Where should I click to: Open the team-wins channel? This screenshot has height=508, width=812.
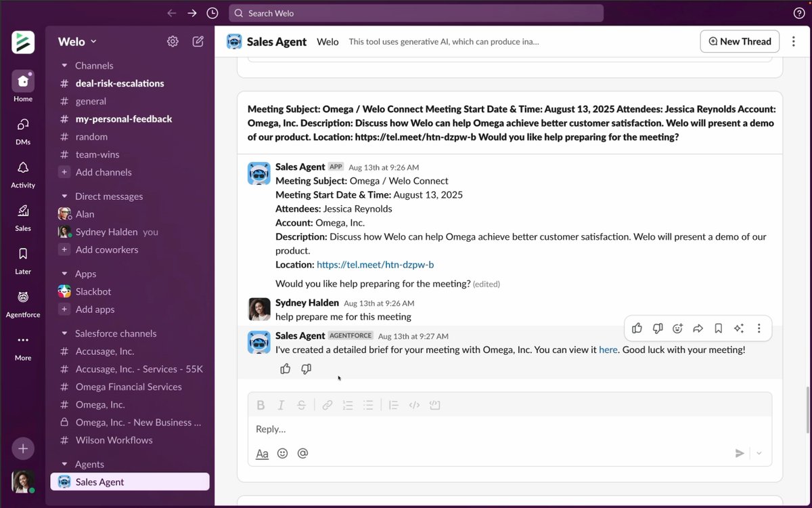[130, 154]
